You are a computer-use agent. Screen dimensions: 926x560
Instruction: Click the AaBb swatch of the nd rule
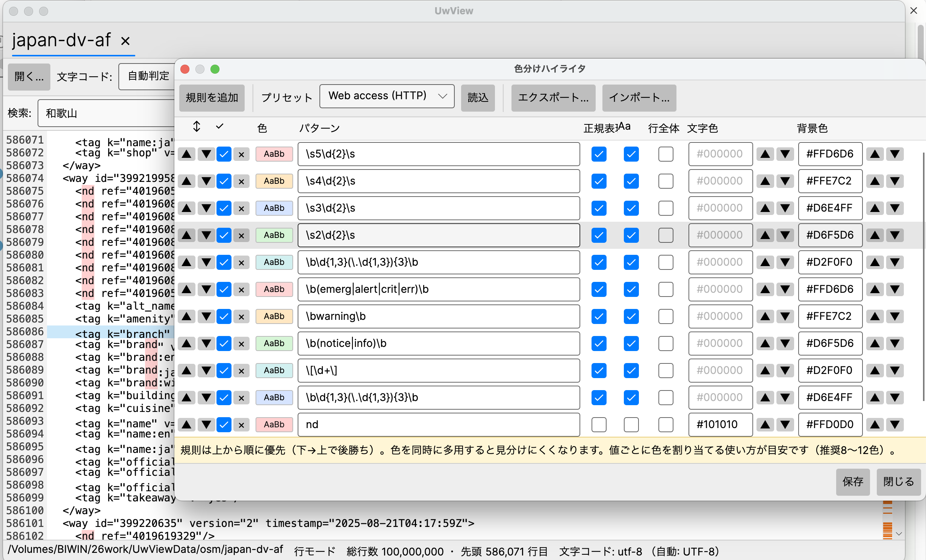[274, 425]
